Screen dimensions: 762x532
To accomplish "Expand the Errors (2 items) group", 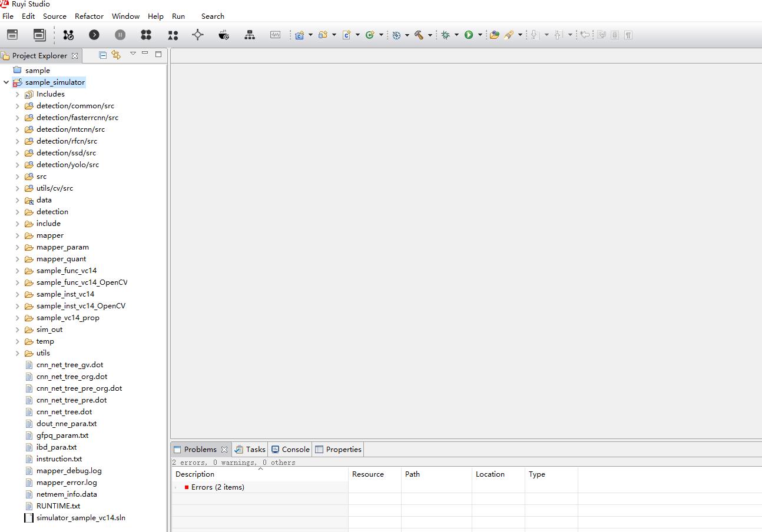I will tap(175, 487).
